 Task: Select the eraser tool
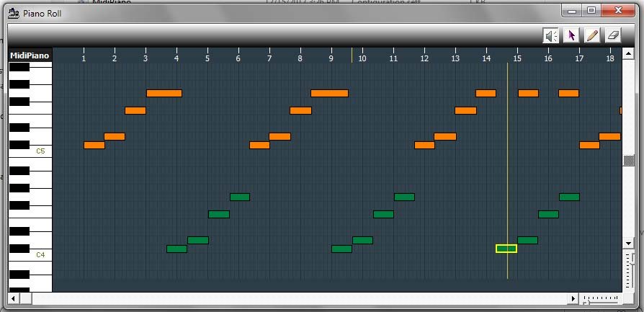pos(612,36)
